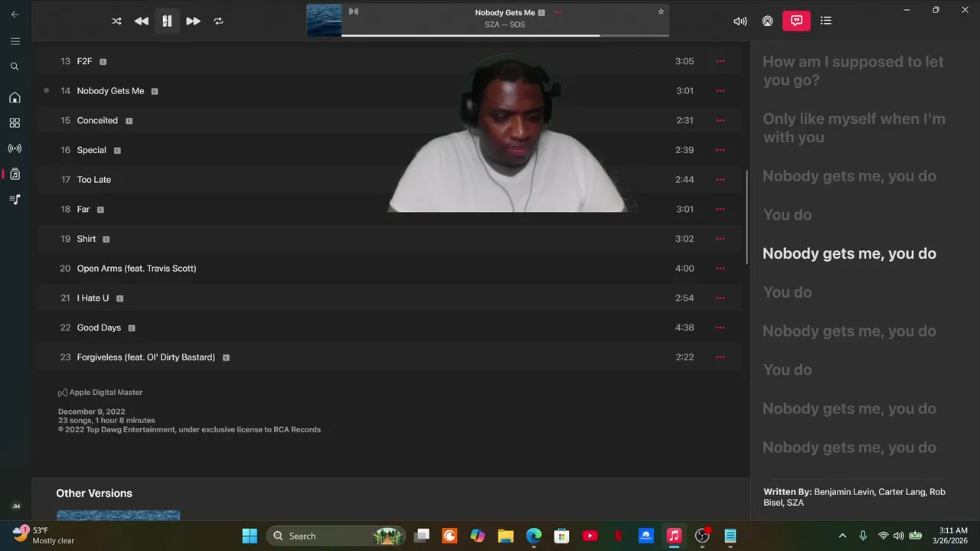Open the JM account avatar

(x=15, y=506)
